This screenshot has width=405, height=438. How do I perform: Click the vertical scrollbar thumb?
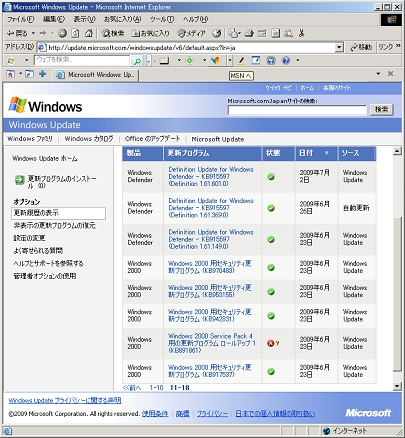397,294
